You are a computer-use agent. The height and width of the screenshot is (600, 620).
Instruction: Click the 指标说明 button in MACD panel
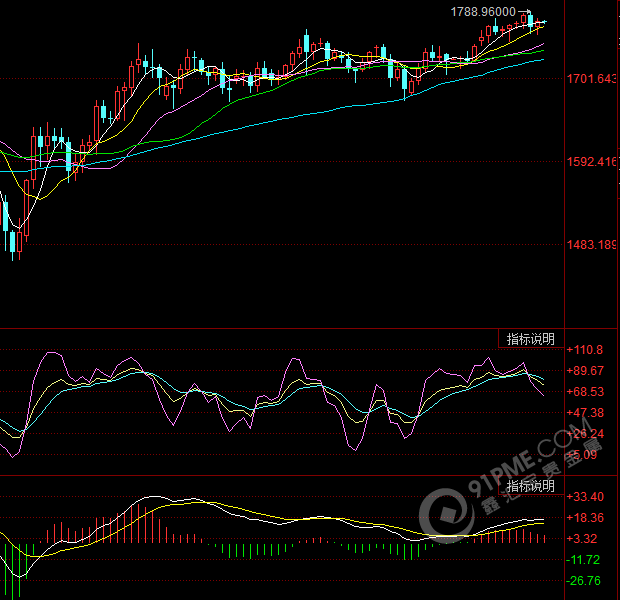(x=530, y=486)
